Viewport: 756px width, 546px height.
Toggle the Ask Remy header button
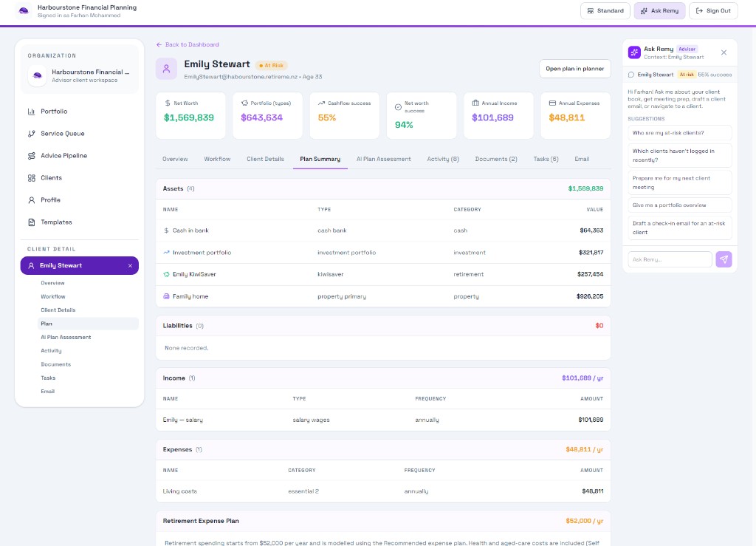pyautogui.click(x=659, y=10)
